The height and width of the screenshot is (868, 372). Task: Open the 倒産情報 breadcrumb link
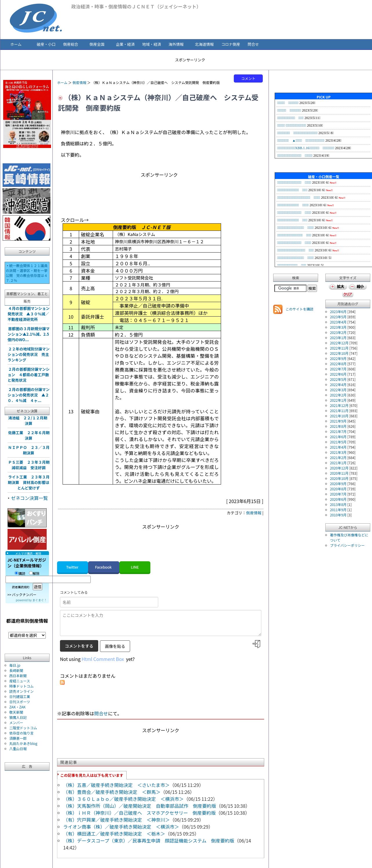[79, 83]
